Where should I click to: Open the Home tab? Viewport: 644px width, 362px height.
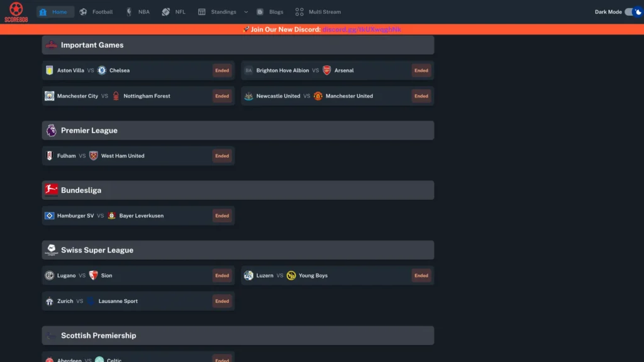click(x=55, y=12)
